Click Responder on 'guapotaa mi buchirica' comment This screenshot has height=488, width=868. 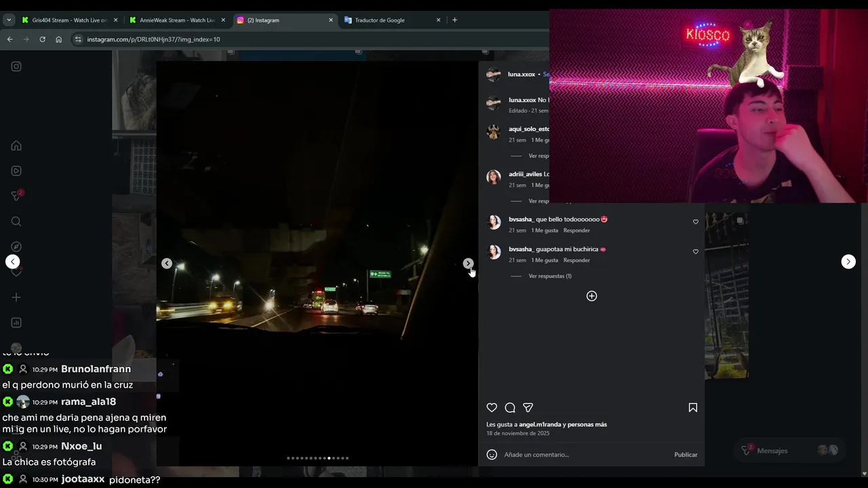pos(576,260)
